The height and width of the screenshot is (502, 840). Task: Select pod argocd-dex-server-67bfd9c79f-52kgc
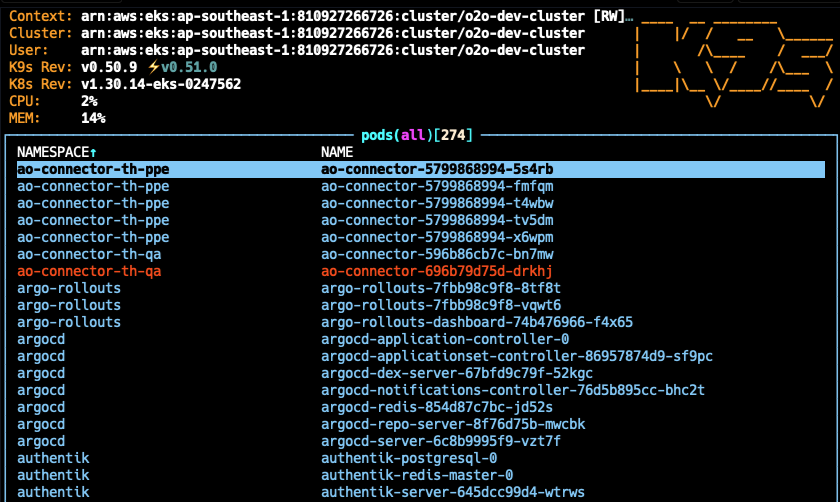421,373
